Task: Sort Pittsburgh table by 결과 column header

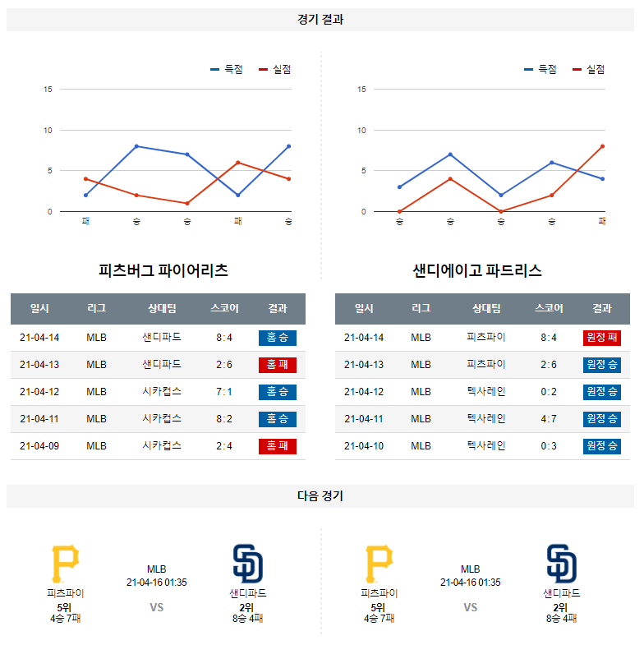Action: [x=277, y=309]
